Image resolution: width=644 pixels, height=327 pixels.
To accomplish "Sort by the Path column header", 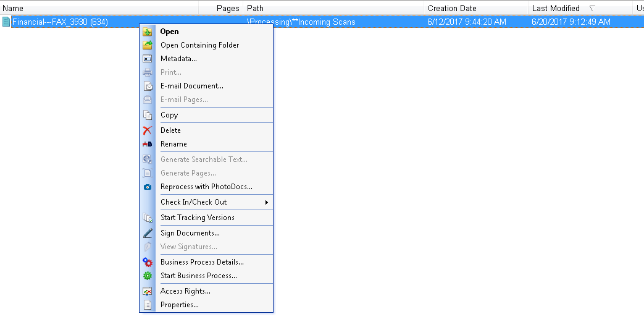I will tap(333, 8).
